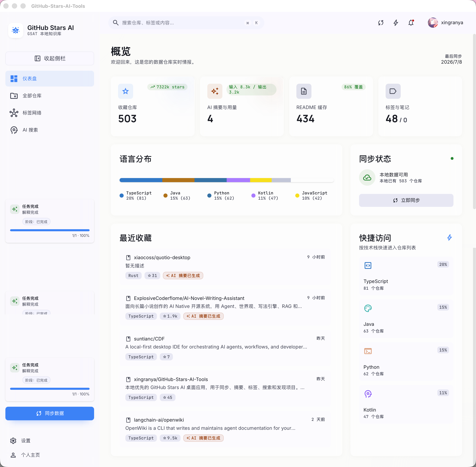Click AI 摘要已生成 badge on langchain-ai/openwiki
The width and height of the screenshot is (476, 467).
(x=203, y=438)
